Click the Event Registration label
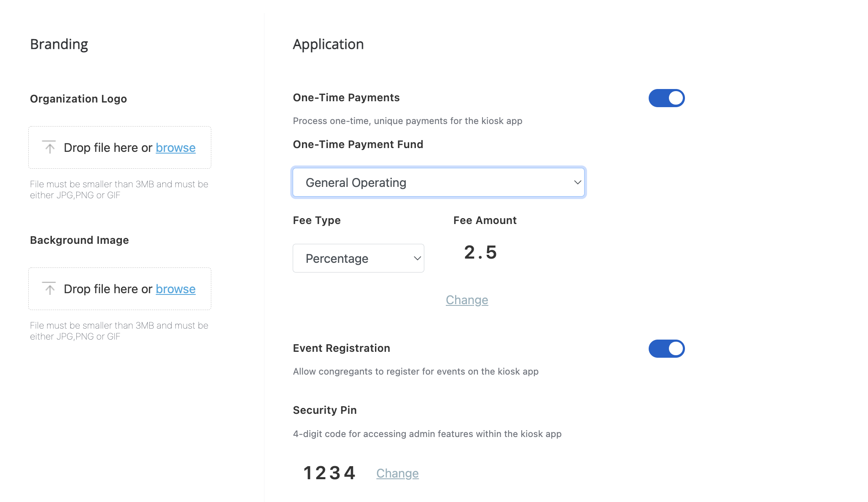 coord(341,348)
